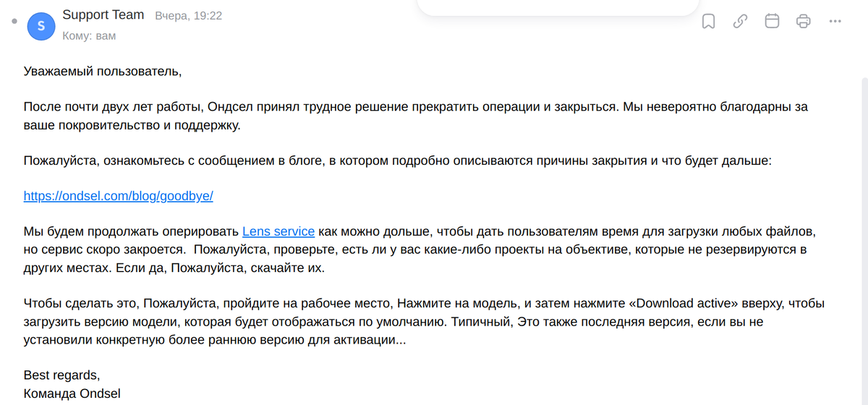868x405 pixels.
Task: Copy the email link via chain icon
Action: [x=740, y=21]
